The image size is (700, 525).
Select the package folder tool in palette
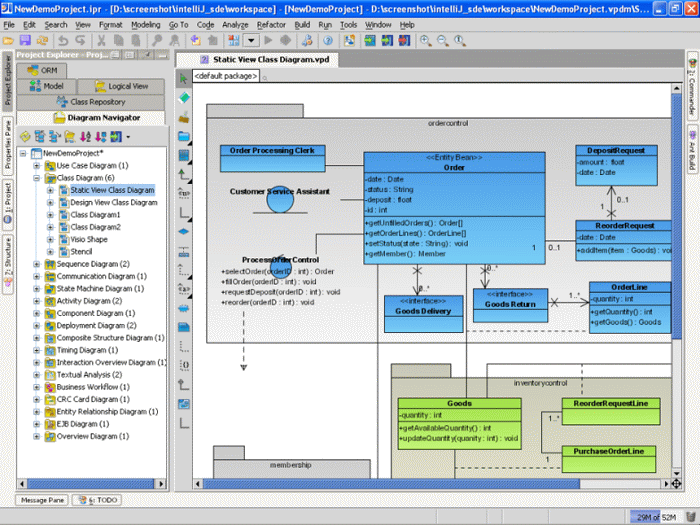pos(183,136)
